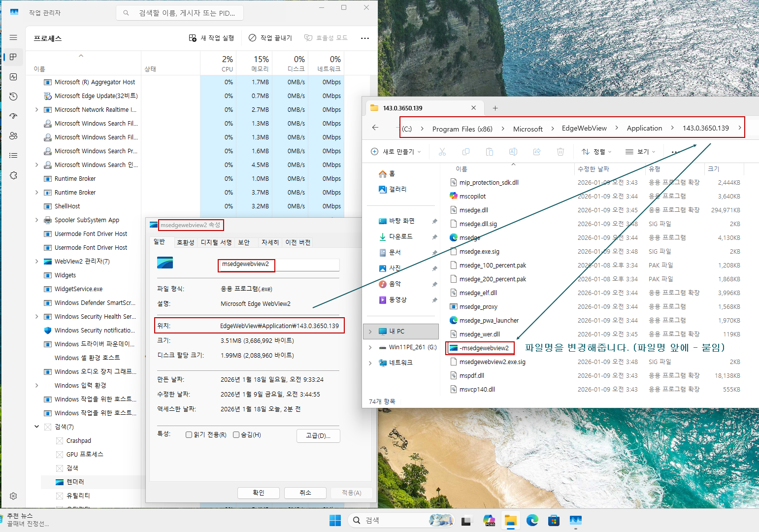
Task: Click the Paste icon in Explorer toolbar
Action: [x=490, y=152]
